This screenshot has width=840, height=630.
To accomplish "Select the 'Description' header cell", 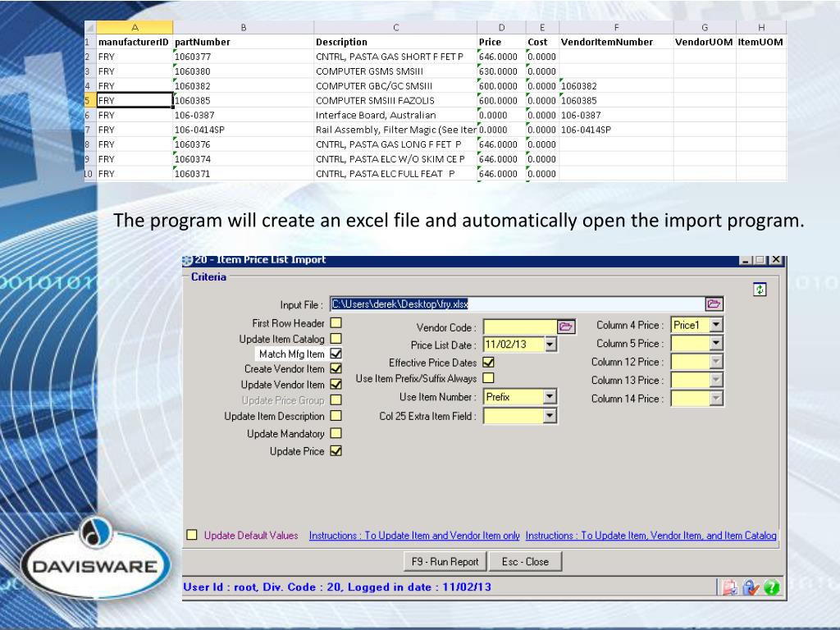I will [x=395, y=42].
